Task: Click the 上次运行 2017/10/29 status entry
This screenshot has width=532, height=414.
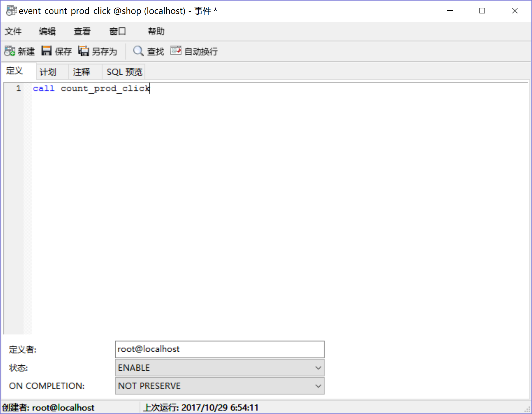Action: point(201,408)
